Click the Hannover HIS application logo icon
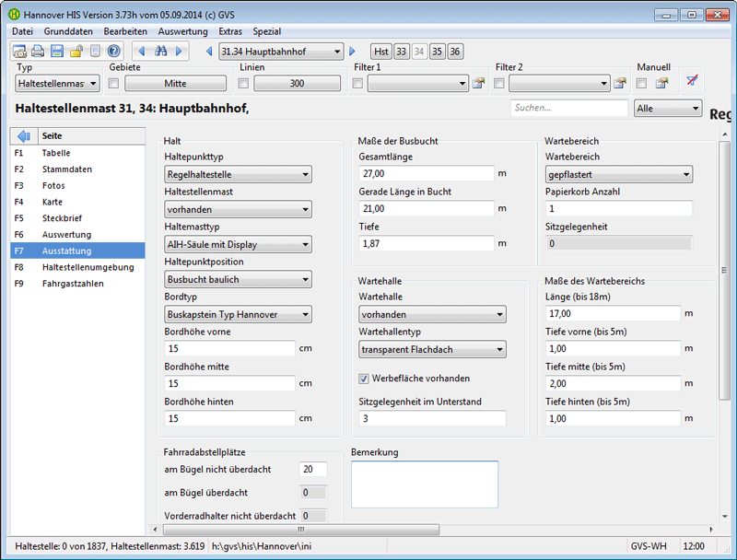 click(x=14, y=15)
